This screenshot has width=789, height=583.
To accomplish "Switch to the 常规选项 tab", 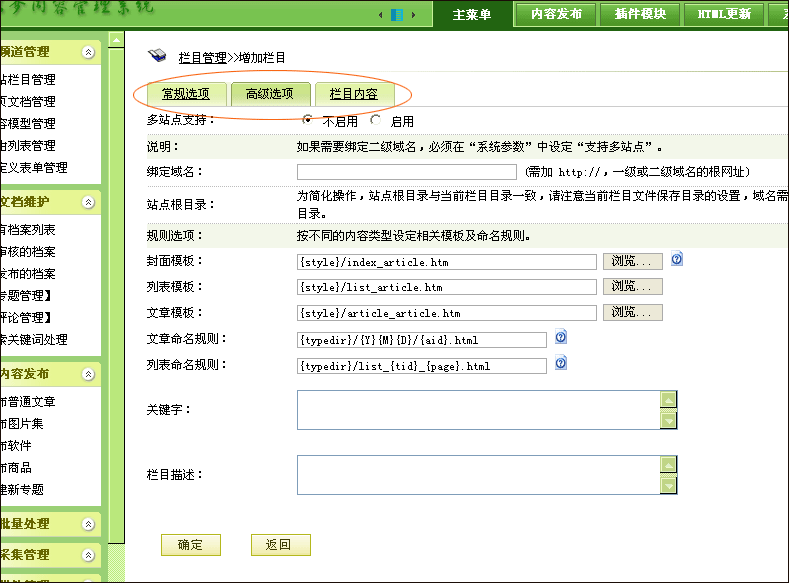I will [x=185, y=94].
